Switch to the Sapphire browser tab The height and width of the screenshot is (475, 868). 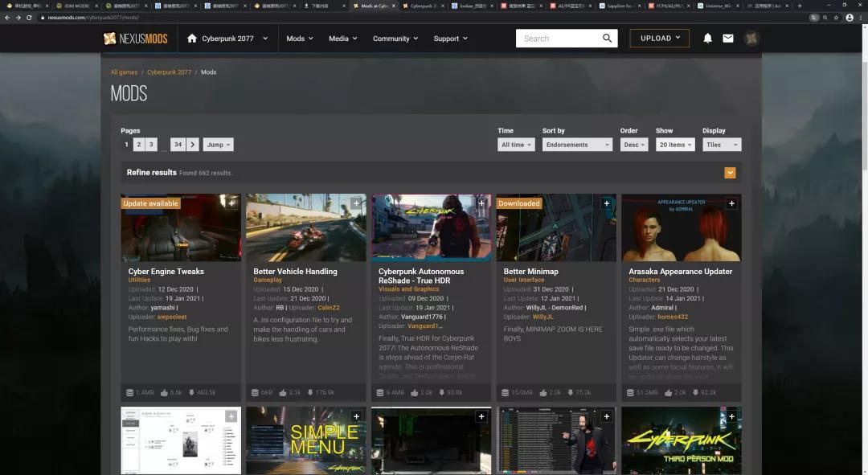coord(619,6)
